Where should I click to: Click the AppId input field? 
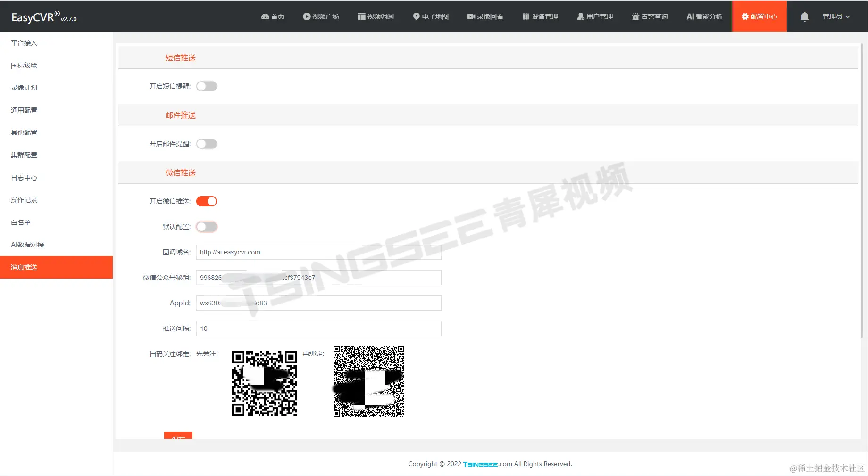(x=319, y=303)
